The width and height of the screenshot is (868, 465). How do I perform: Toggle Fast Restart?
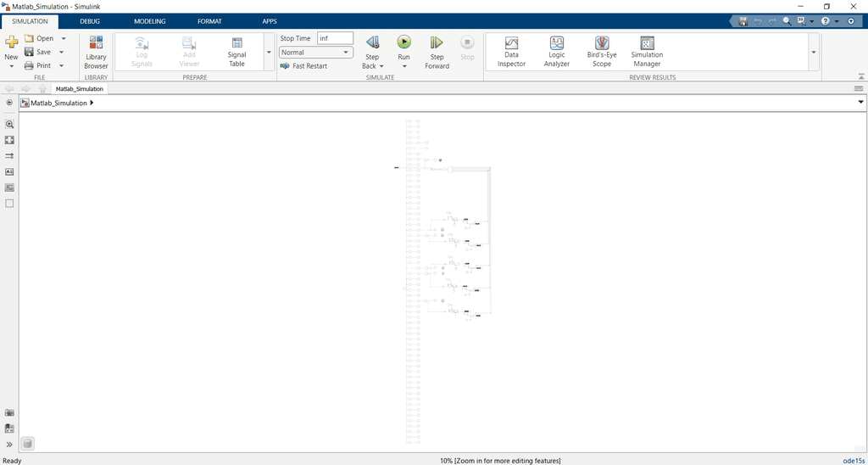point(303,66)
